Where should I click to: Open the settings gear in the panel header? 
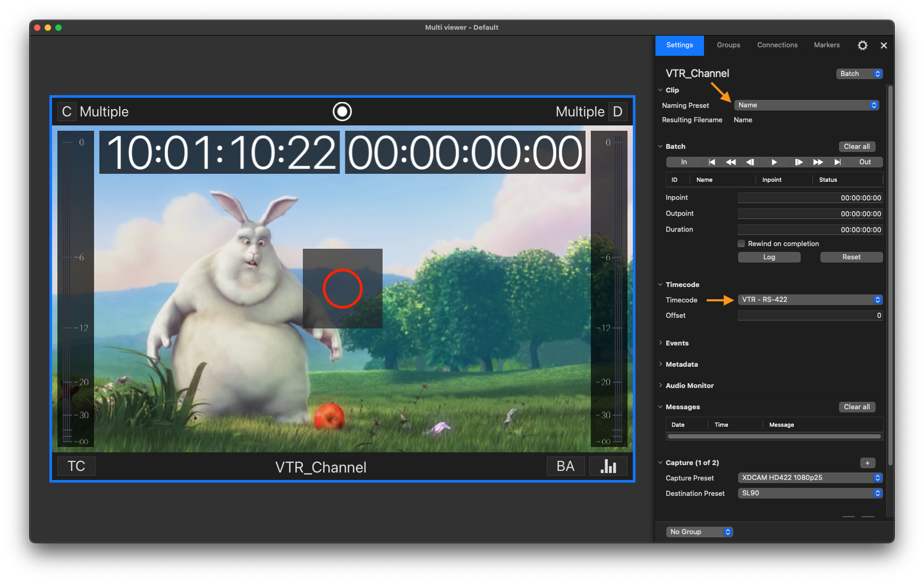click(862, 45)
